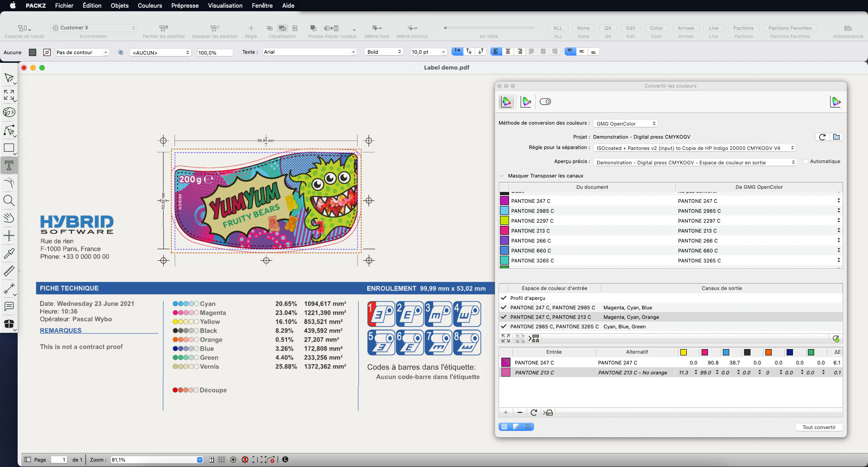Open the Arial font dropdown

[310, 52]
